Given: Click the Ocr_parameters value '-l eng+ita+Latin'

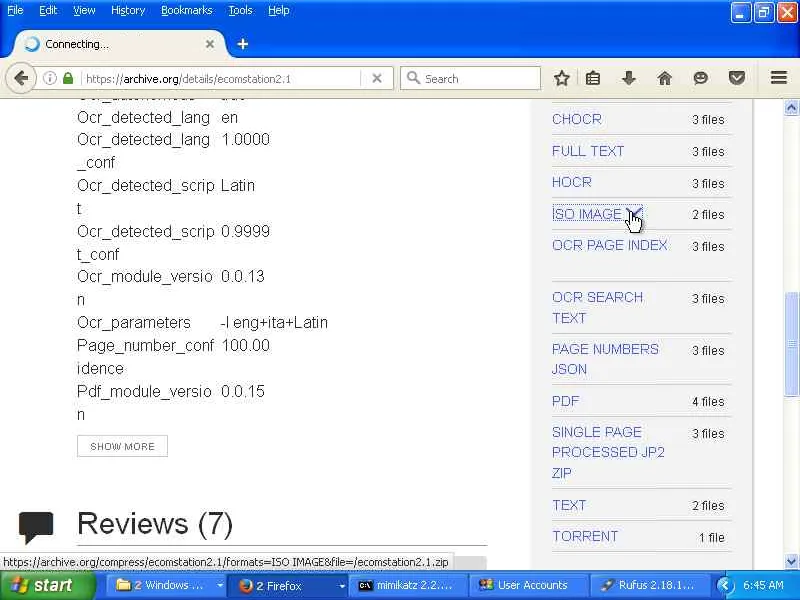Looking at the screenshot, I should pos(274,322).
